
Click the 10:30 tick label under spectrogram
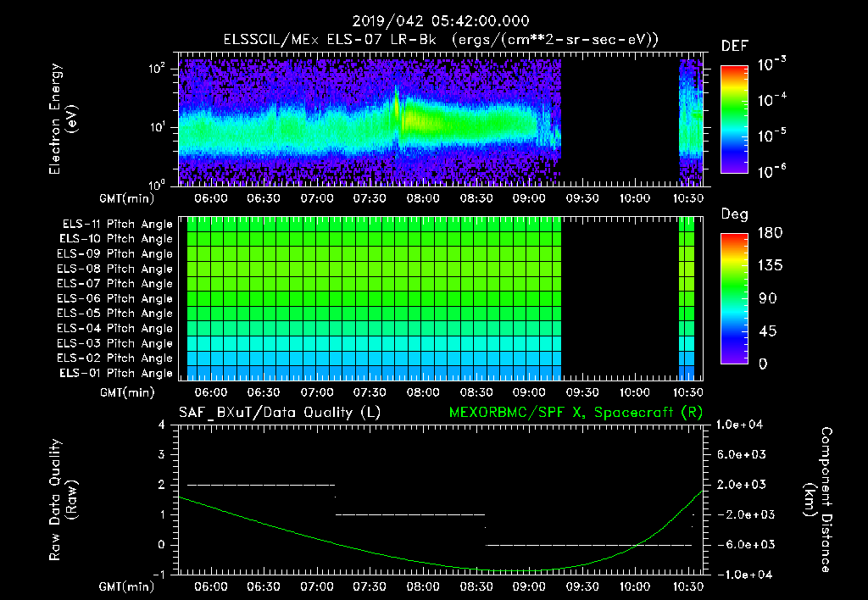click(x=688, y=198)
